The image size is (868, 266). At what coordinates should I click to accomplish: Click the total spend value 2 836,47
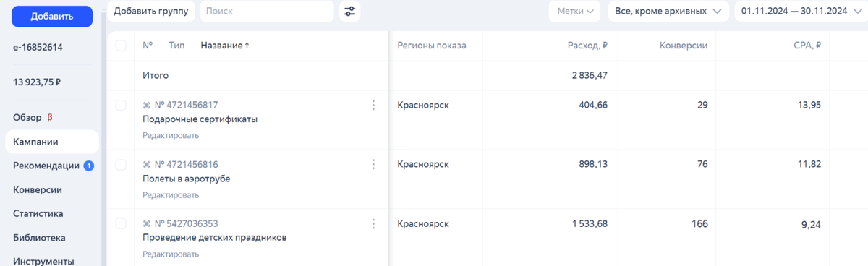pyautogui.click(x=590, y=75)
